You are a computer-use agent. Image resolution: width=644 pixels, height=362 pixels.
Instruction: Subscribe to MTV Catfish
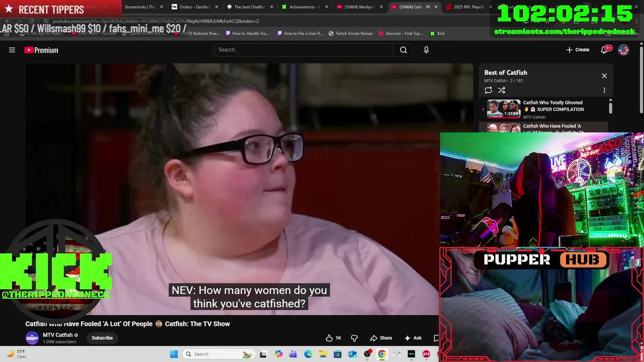[102, 338]
